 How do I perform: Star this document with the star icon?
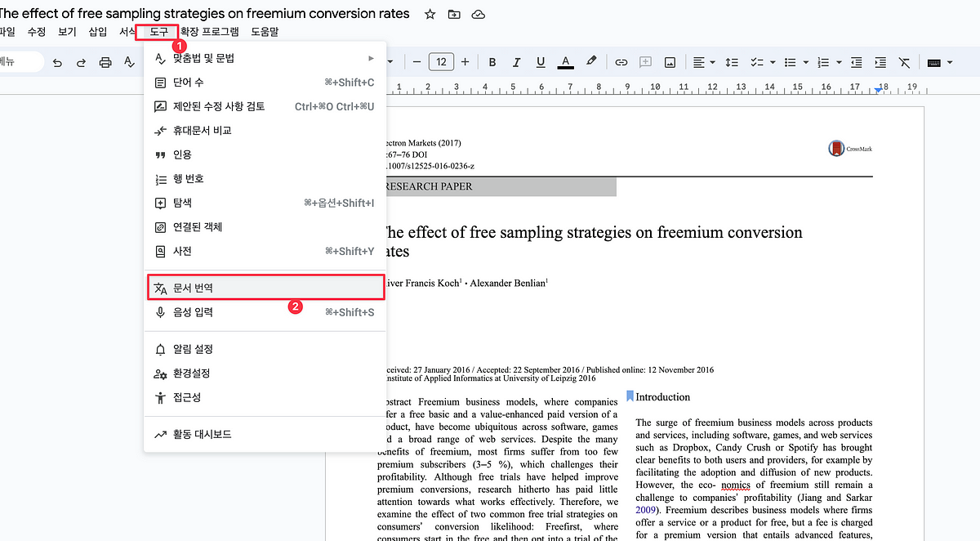(430, 14)
